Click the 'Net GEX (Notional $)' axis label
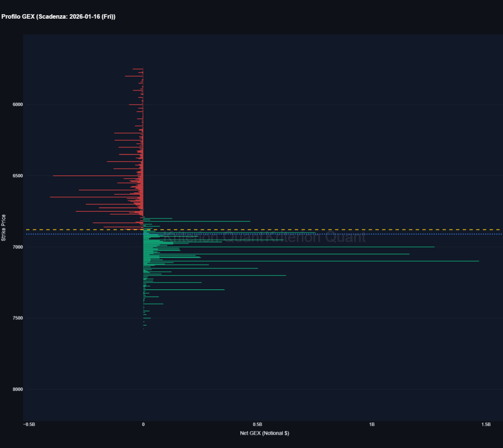This screenshot has height=448, width=503. coord(264,433)
